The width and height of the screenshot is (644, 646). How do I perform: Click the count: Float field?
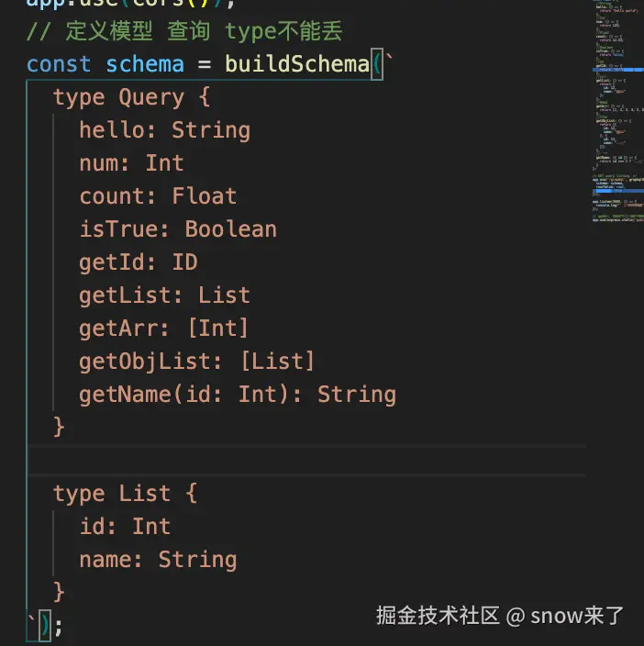point(158,196)
